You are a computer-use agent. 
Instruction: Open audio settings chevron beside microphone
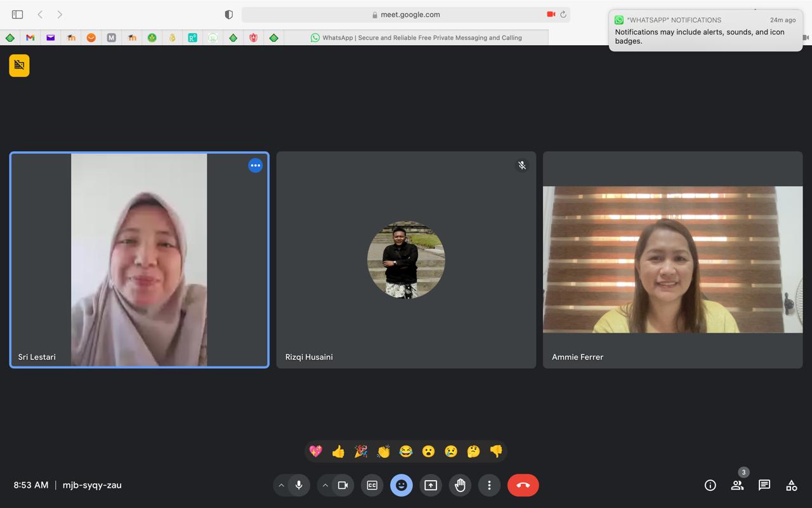(x=281, y=485)
